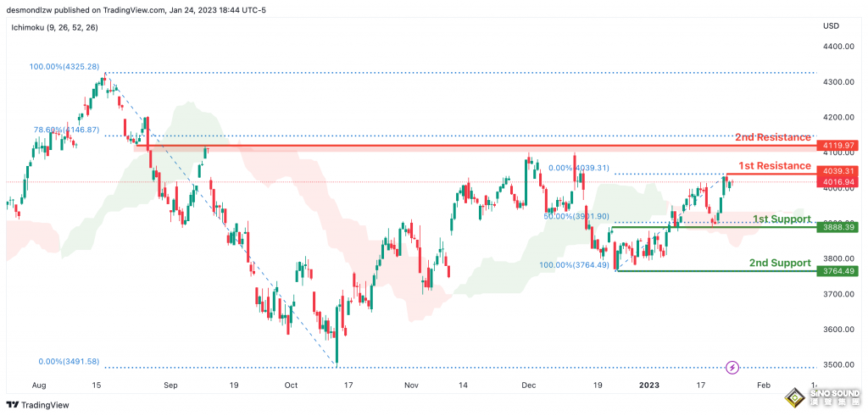Click the 4016.94 current price tag
The height and width of the screenshot is (416, 868).
(x=837, y=181)
